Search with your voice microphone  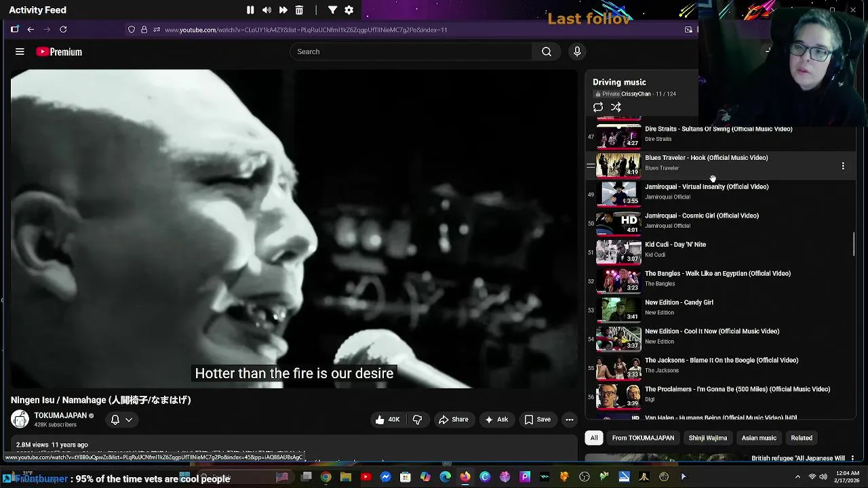point(577,52)
